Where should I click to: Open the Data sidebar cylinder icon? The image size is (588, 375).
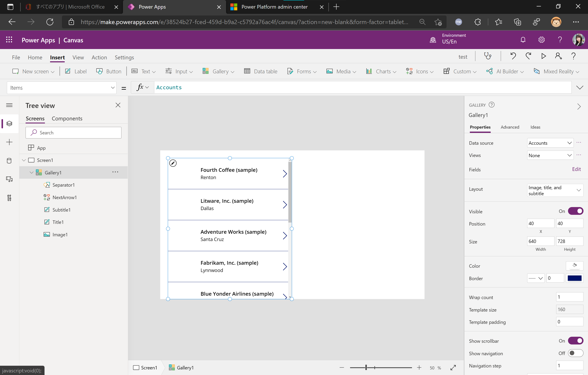pos(9,160)
